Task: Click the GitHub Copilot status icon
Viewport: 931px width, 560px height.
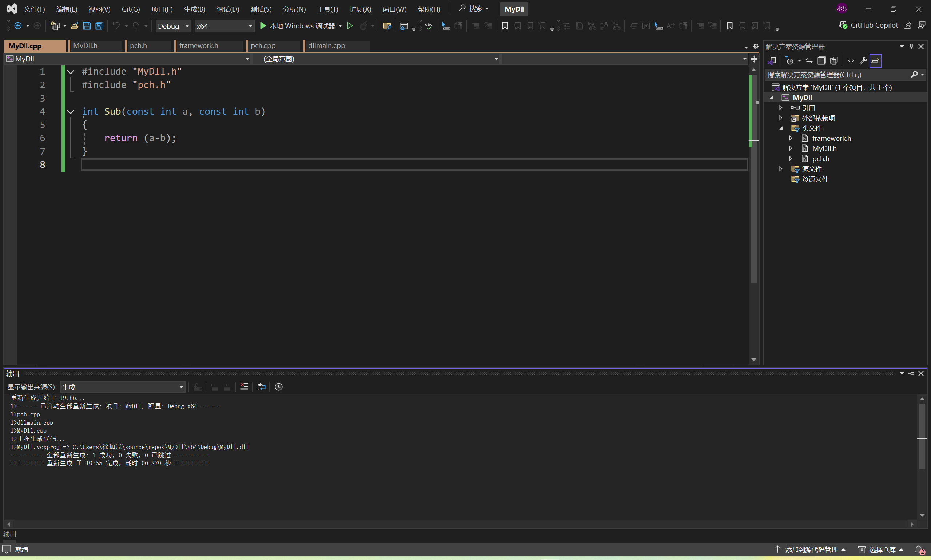Action: pyautogui.click(x=843, y=25)
